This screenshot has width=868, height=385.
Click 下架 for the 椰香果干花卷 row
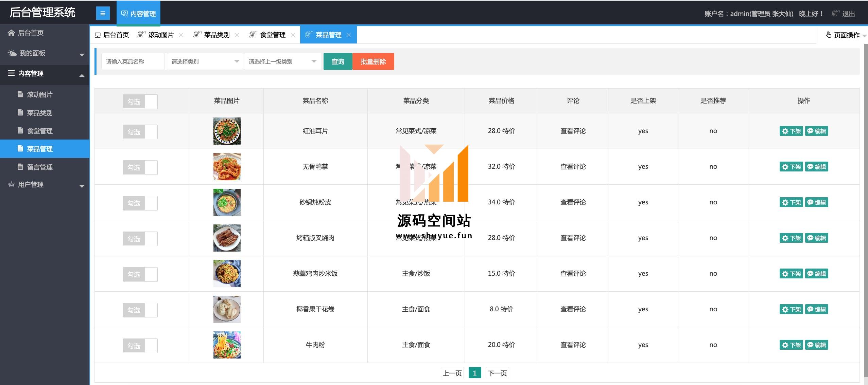[791, 309]
